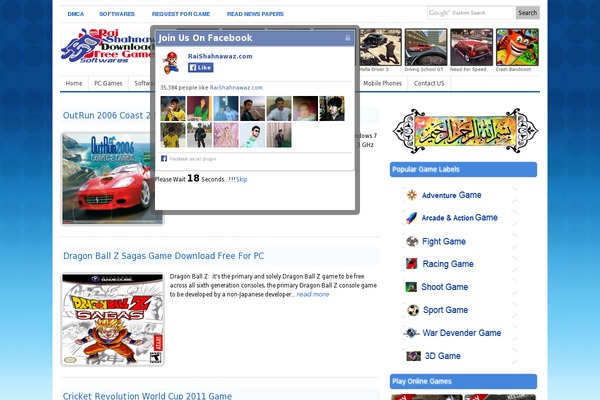Open the RaiShahnawaz.com Facebook page title

(220, 56)
